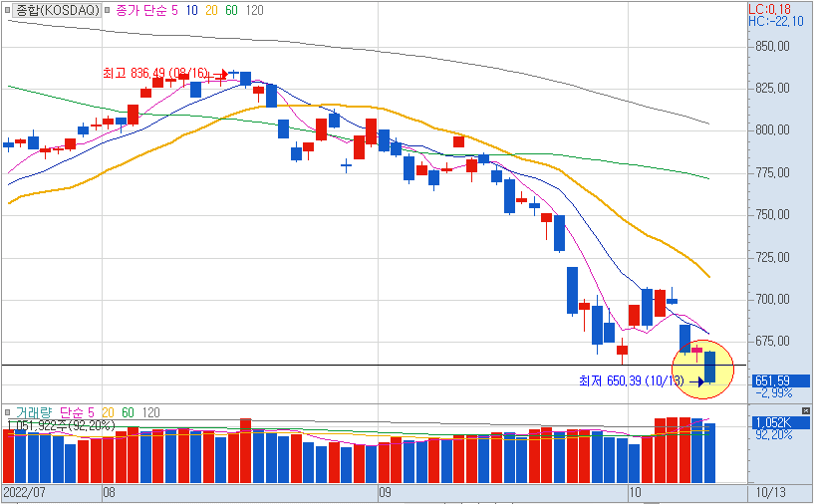Click the 1,052K volume tag
The image size is (814, 504).
tap(780, 423)
